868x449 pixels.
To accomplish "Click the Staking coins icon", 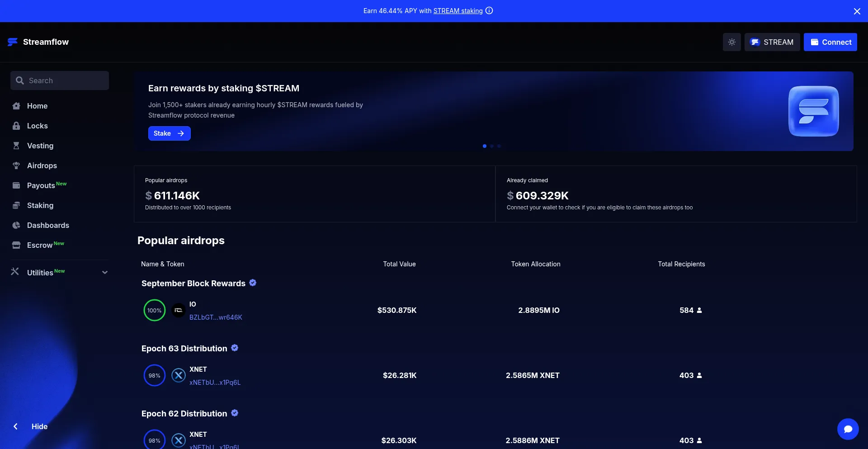I will coord(16,205).
